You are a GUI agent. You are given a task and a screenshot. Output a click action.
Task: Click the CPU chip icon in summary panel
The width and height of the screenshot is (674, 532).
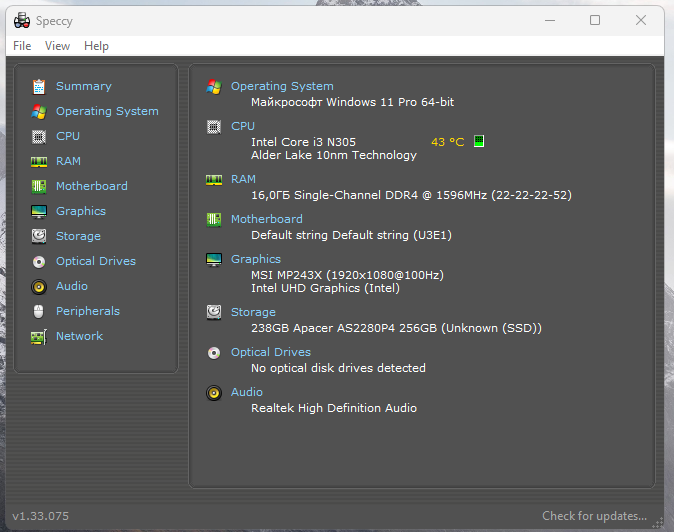[214, 127]
